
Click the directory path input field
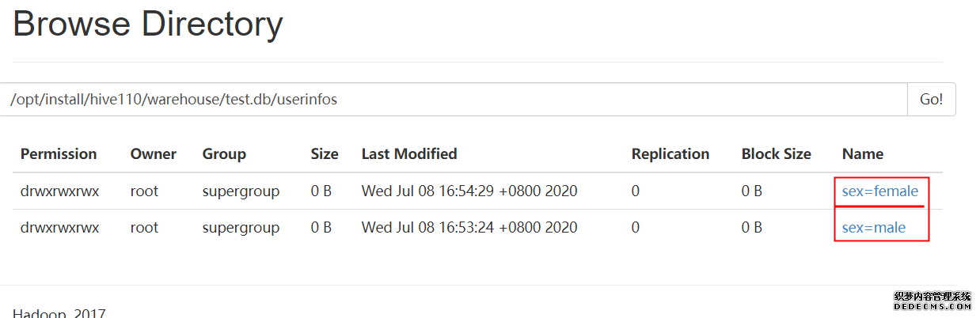point(453,100)
